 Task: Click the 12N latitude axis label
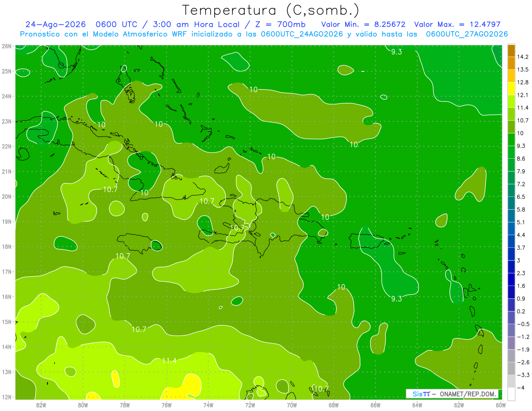point(6,397)
